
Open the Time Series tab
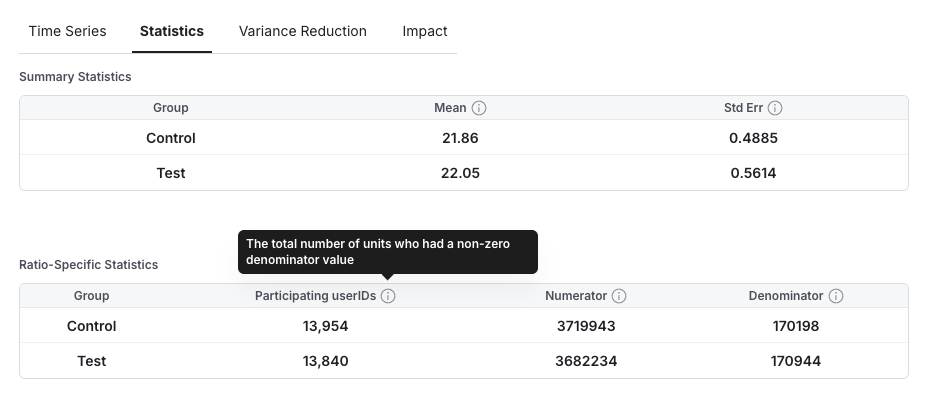[67, 31]
